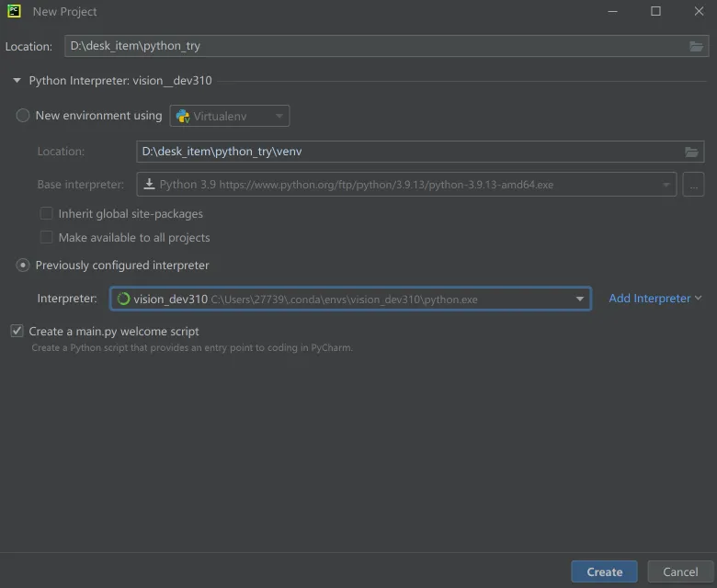Browse folder for project Location field
The image size is (717, 588).
pos(696,46)
